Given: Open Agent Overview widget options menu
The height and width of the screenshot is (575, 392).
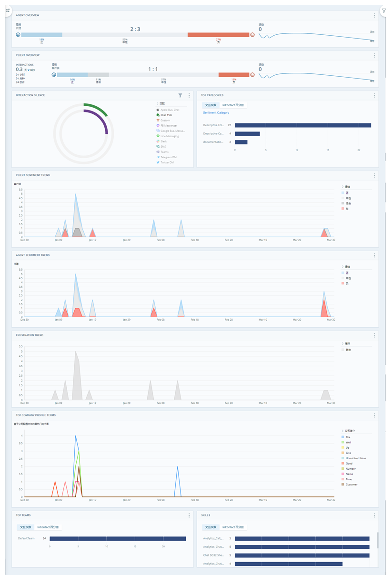Looking at the screenshot, I should [x=374, y=15].
